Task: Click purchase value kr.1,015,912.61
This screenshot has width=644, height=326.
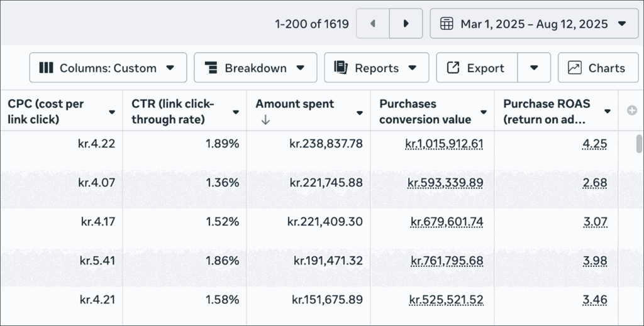Action: tap(444, 144)
